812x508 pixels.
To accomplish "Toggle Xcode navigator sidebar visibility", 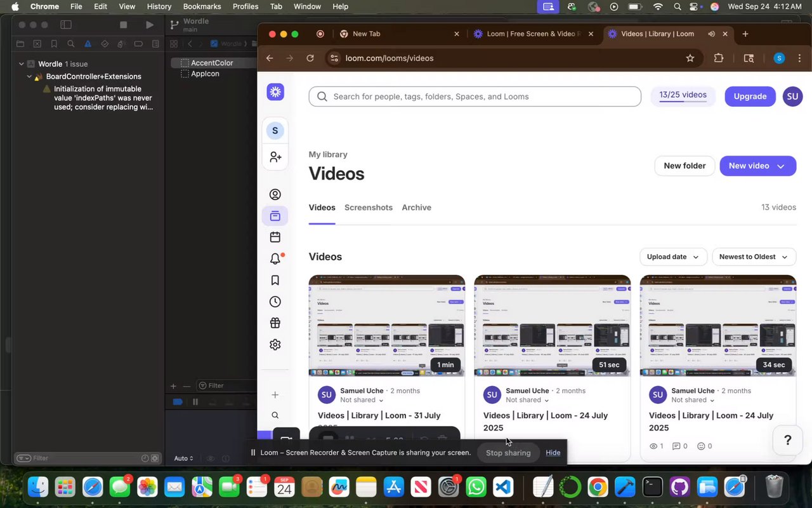I will coord(66,25).
